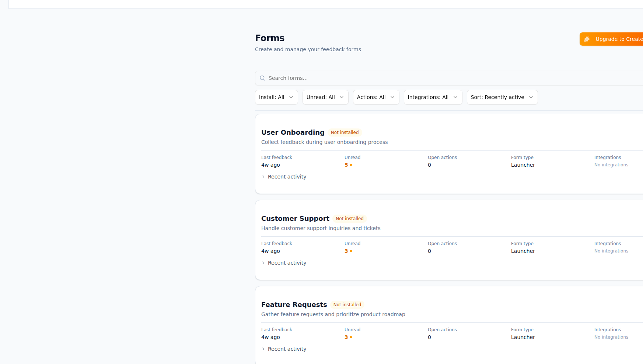Click the orange unread dot for Feature Requests
The height and width of the screenshot is (364, 643).
coord(350,337)
